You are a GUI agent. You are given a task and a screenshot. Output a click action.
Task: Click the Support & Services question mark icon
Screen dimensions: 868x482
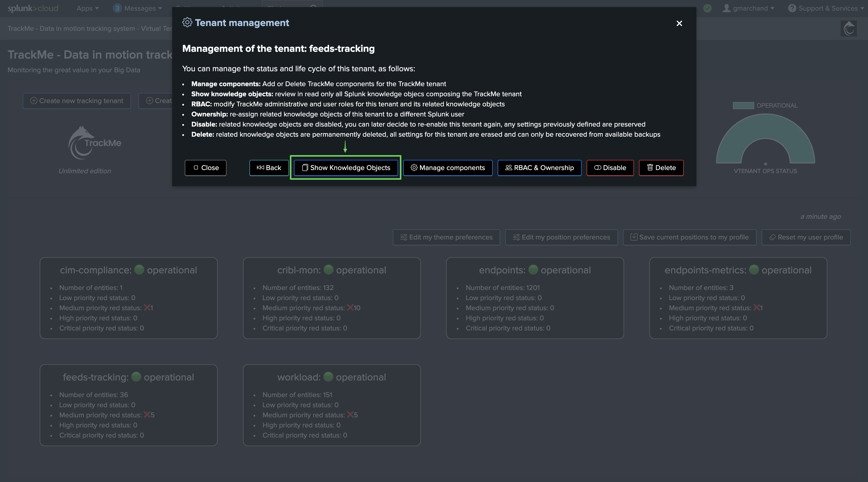click(792, 8)
